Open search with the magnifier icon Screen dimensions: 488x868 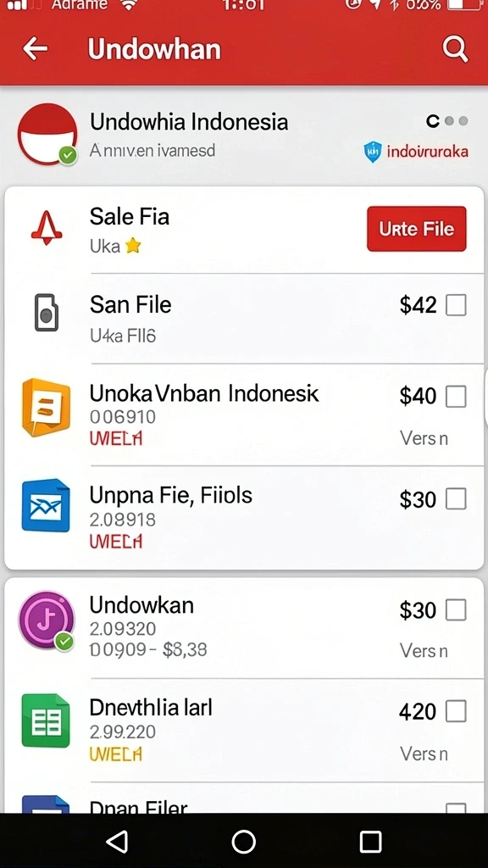[455, 49]
